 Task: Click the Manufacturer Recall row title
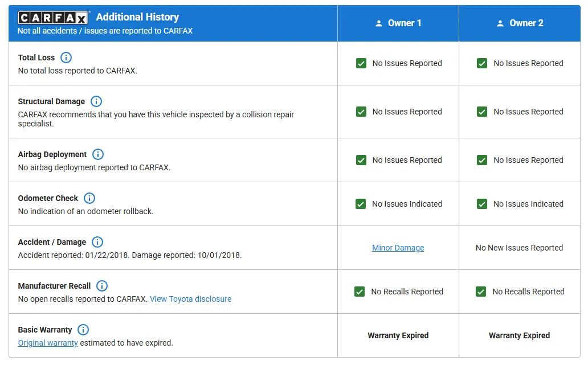54,285
